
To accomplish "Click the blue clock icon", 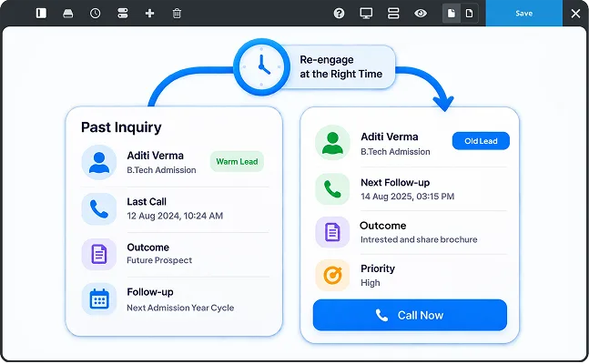I will click(261, 66).
